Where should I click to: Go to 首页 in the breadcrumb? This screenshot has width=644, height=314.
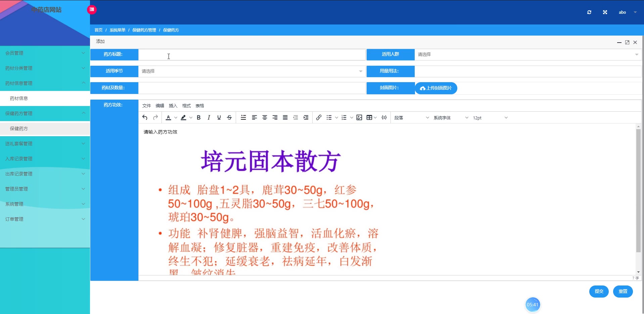click(x=98, y=30)
